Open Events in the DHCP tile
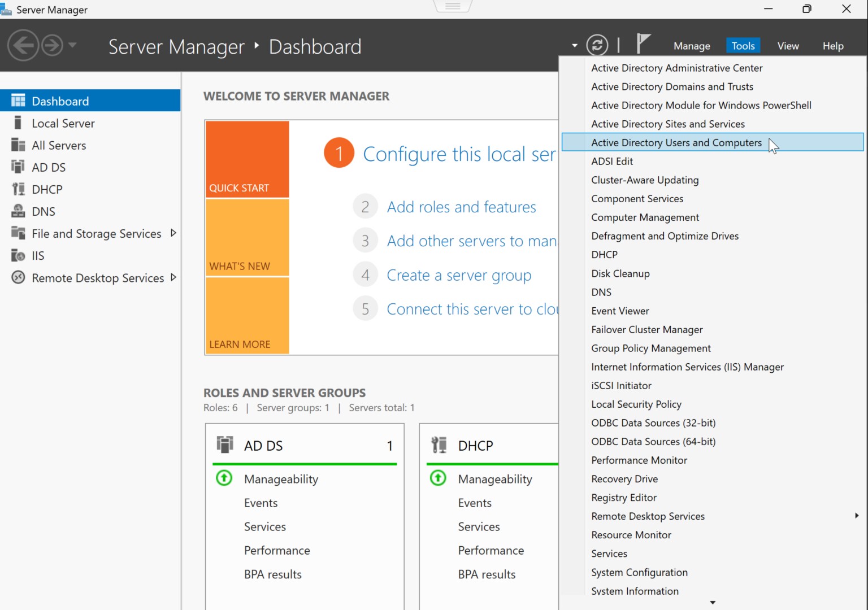 [x=475, y=503]
